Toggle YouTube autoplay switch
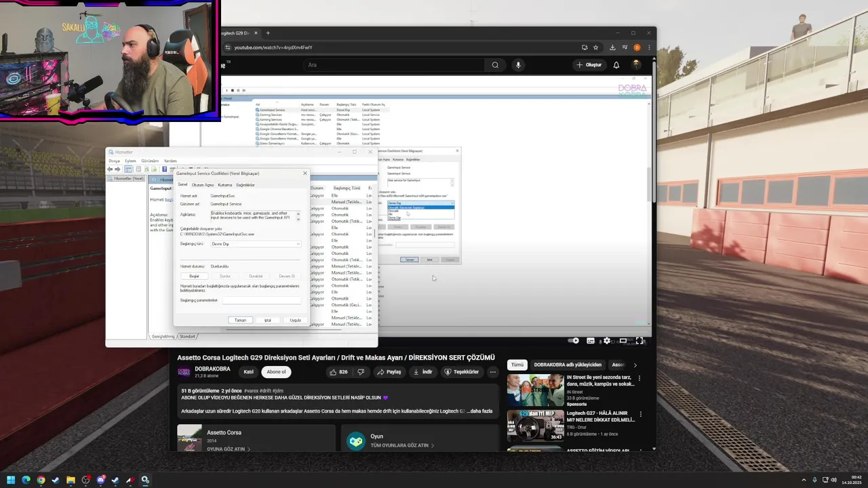The width and height of the screenshot is (868, 488). 574,341
